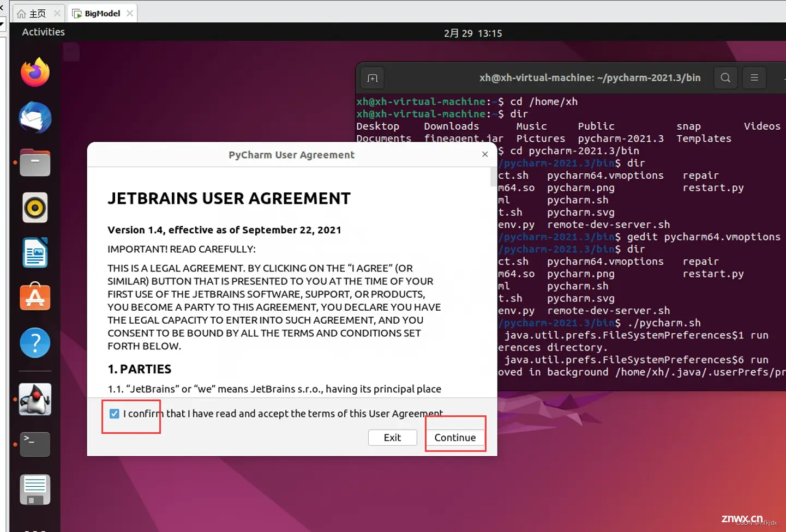Screen dimensions: 786x532
Task: Click 'IMPORTANT! READ CAREFULLY:' text
Action: click(x=182, y=249)
